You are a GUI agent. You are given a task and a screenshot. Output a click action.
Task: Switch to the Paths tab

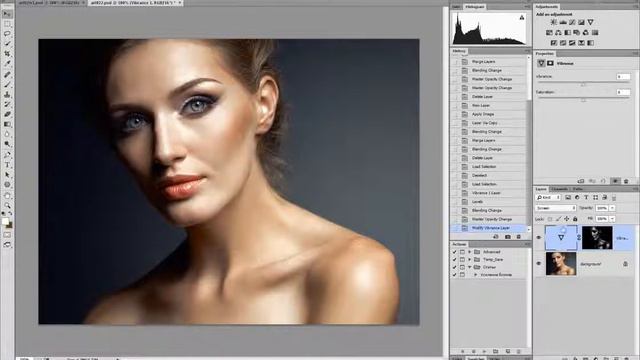(x=578, y=189)
